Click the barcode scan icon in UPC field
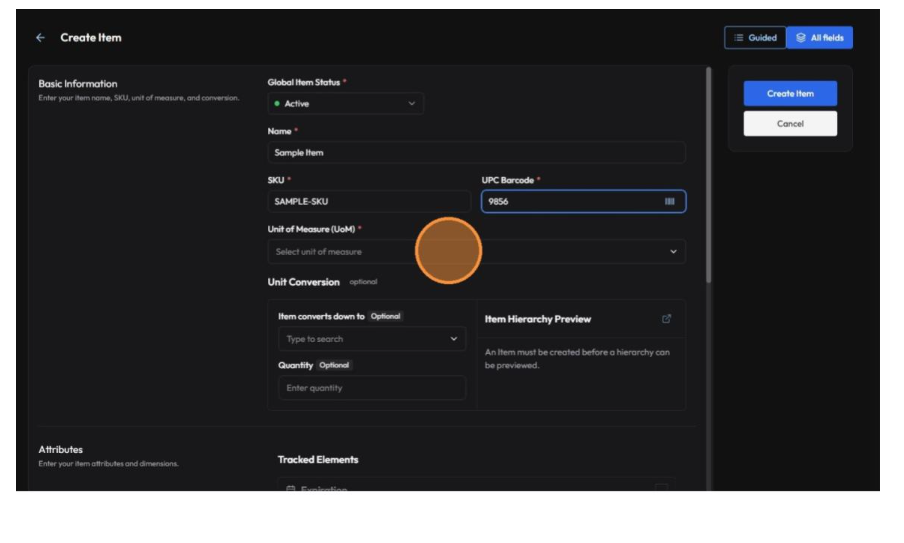904x543 pixels. coord(669,202)
